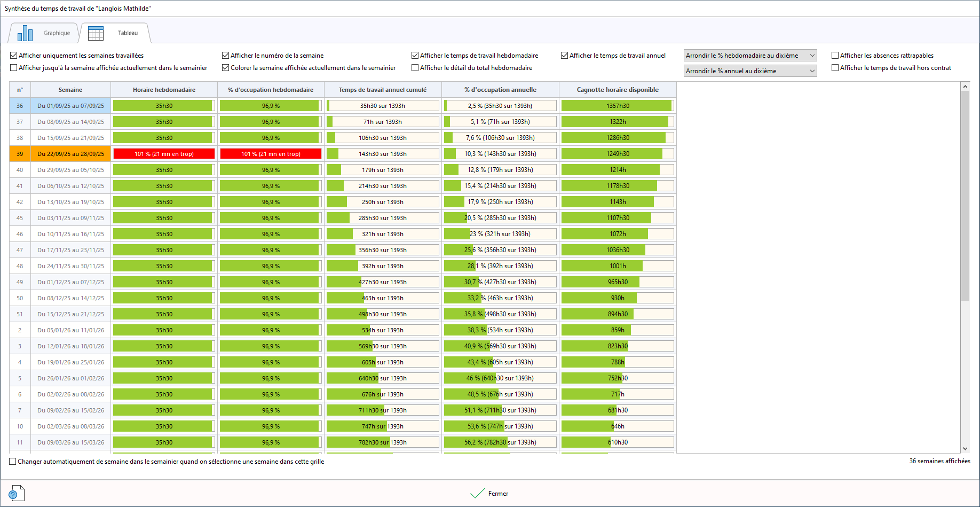
Task: Click the table grid Tableau icon
Action: (x=96, y=33)
